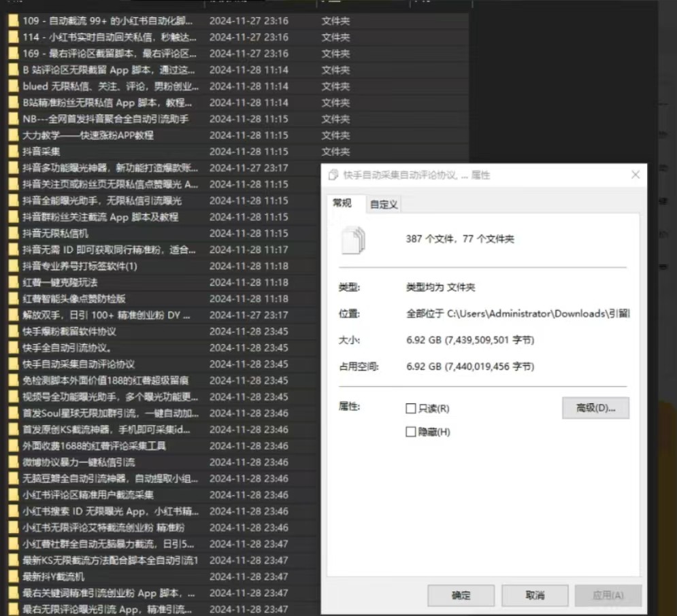Click the folder icon for 快手全自动引流协议

[13, 347]
